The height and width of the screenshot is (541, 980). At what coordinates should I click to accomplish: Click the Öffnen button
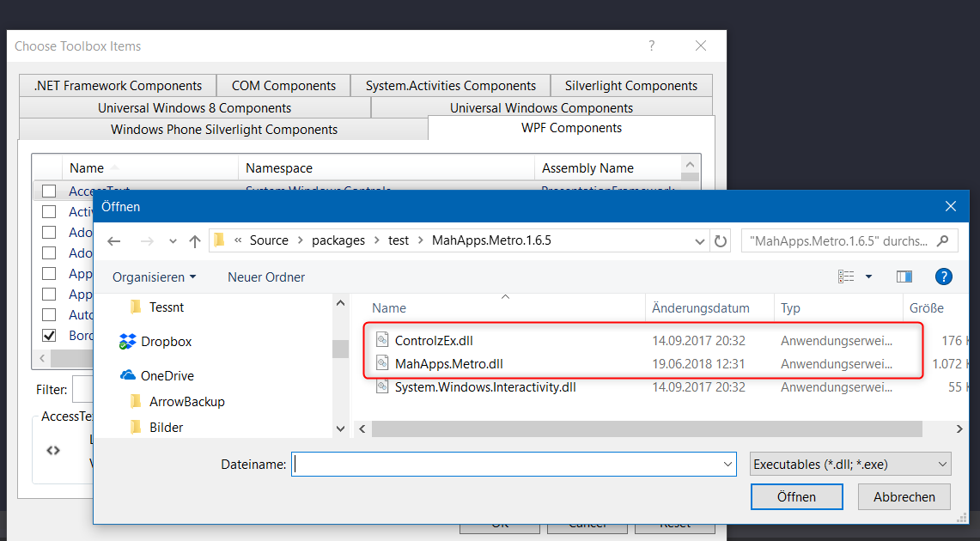(796, 496)
